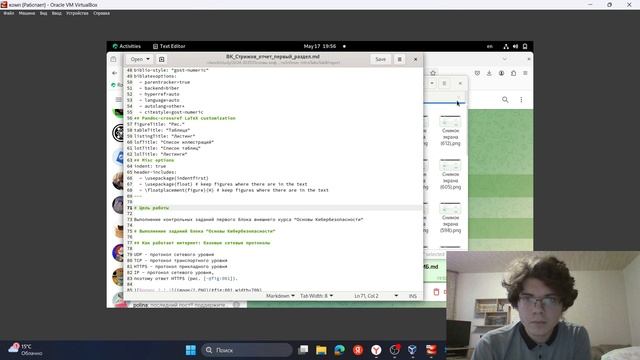Select the thumbnail 'Снимок экрана (605).png'
This screenshot has width=640, height=360.
pos(450,175)
